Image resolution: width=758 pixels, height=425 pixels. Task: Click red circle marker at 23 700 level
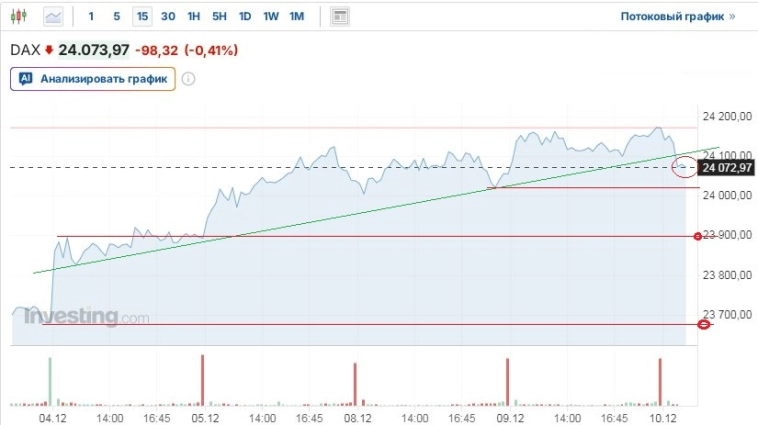click(703, 324)
